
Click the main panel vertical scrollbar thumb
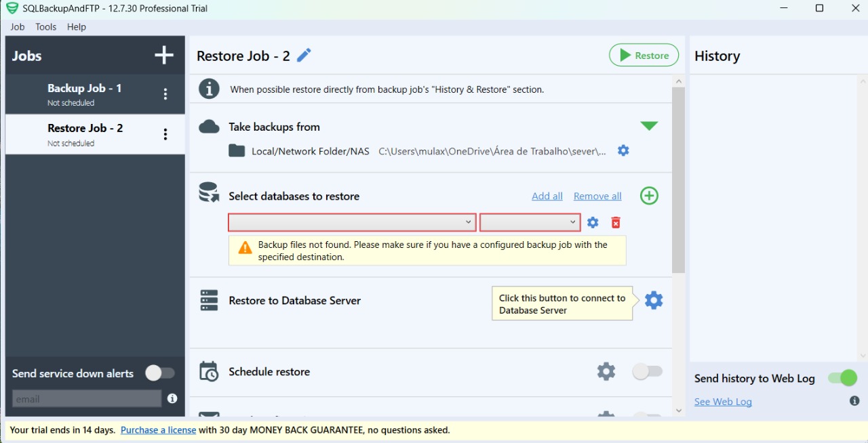(679, 180)
